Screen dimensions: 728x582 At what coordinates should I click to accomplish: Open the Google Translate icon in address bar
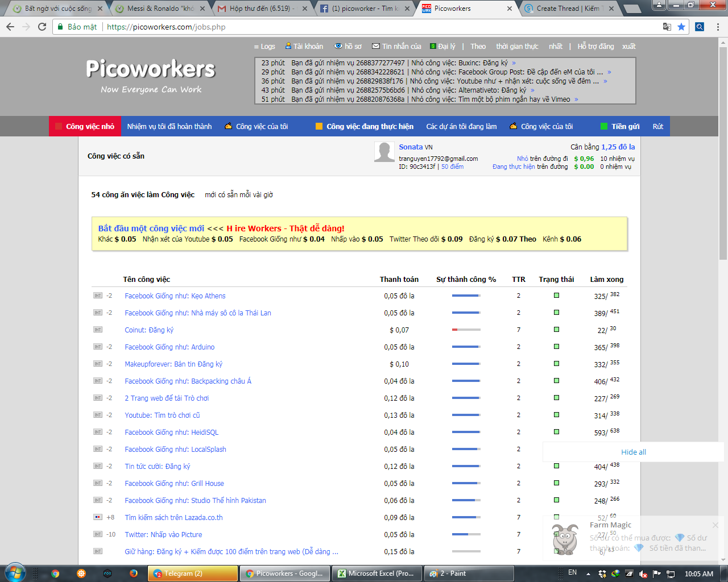(667, 27)
